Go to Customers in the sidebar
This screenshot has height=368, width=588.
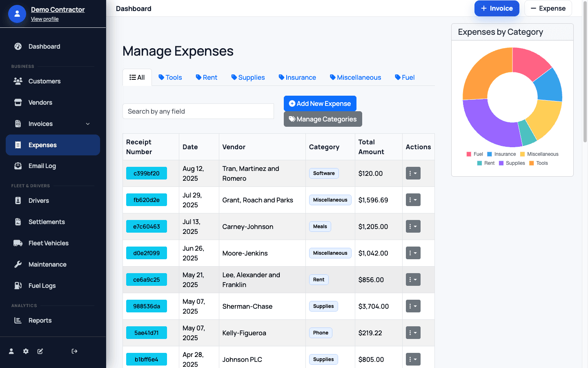pos(53,81)
